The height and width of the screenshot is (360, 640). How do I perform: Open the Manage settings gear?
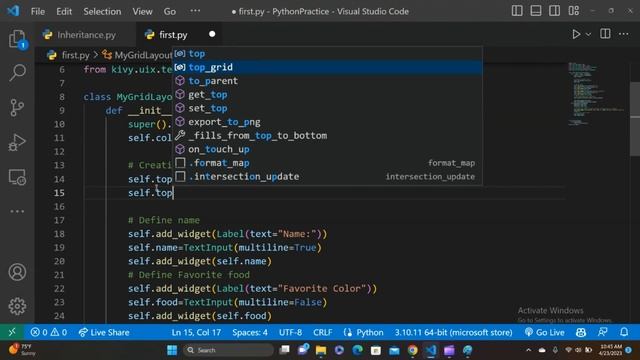click(17, 306)
